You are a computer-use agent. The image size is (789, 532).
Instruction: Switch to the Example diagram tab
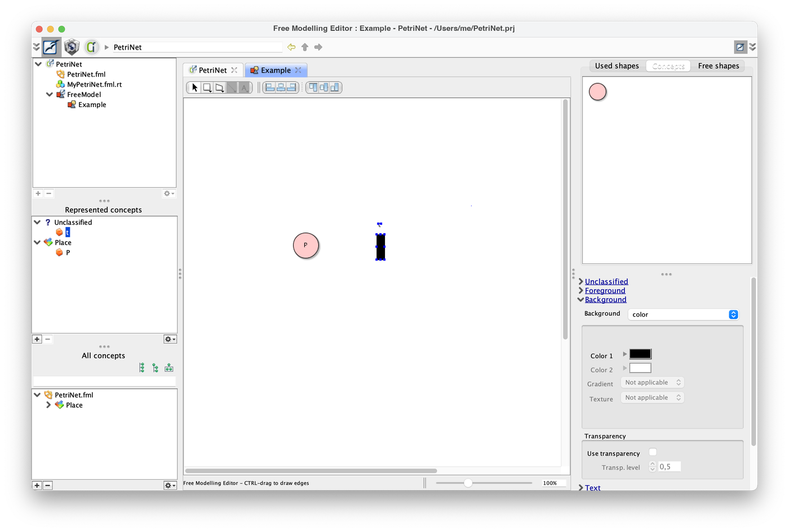tap(276, 70)
